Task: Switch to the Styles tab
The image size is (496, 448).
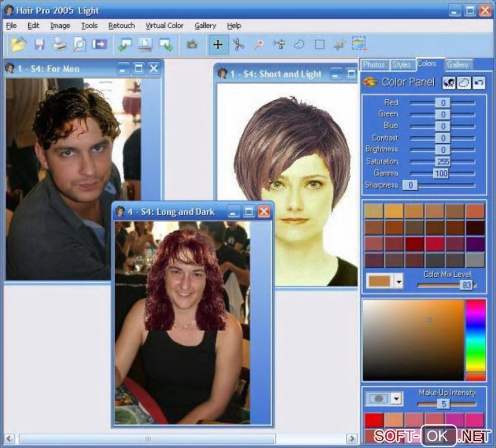Action: pyautogui.click(x=402, y=65)
